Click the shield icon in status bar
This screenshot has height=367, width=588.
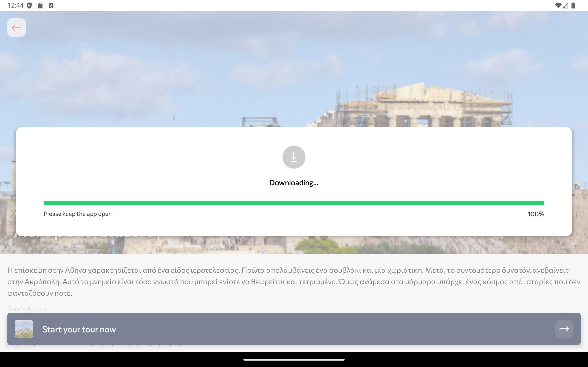[x=29, y=5]
